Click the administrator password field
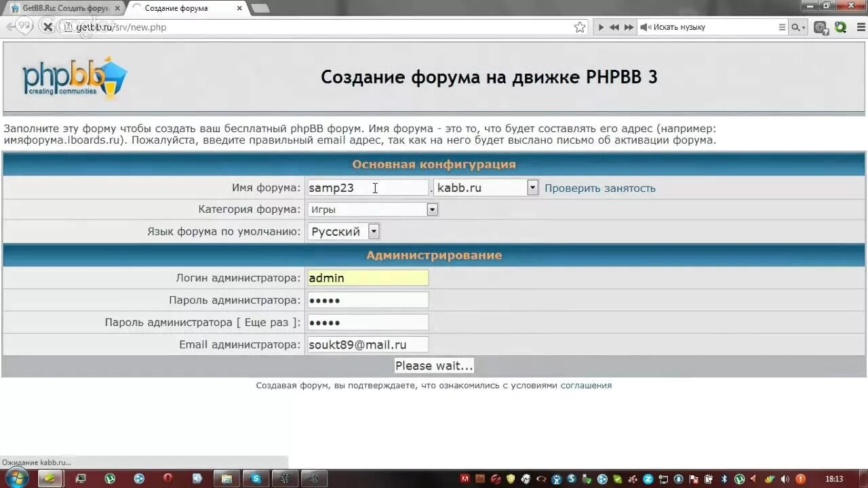 tap(368, 300)
